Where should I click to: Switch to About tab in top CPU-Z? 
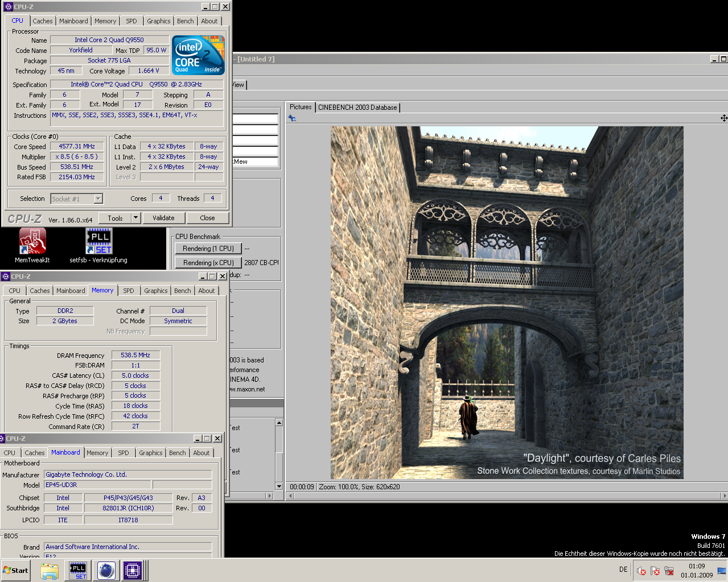point(209,21)
